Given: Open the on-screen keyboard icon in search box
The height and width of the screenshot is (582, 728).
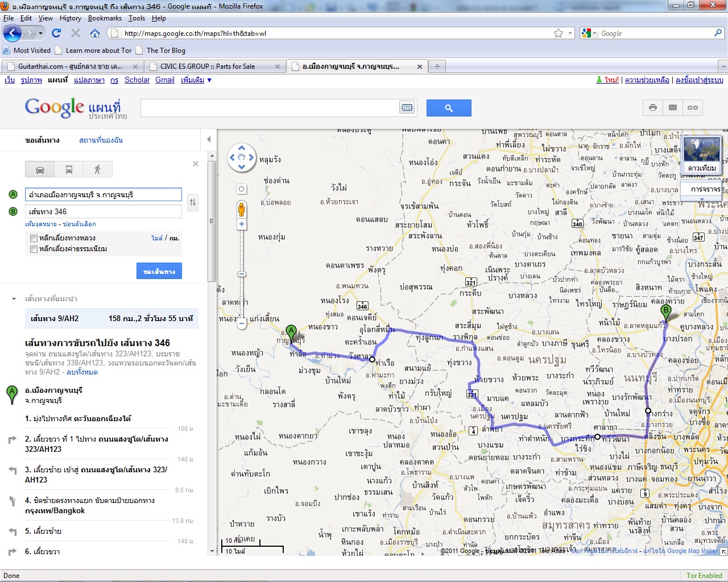Looking at the screenshot, I should (407, 107).
